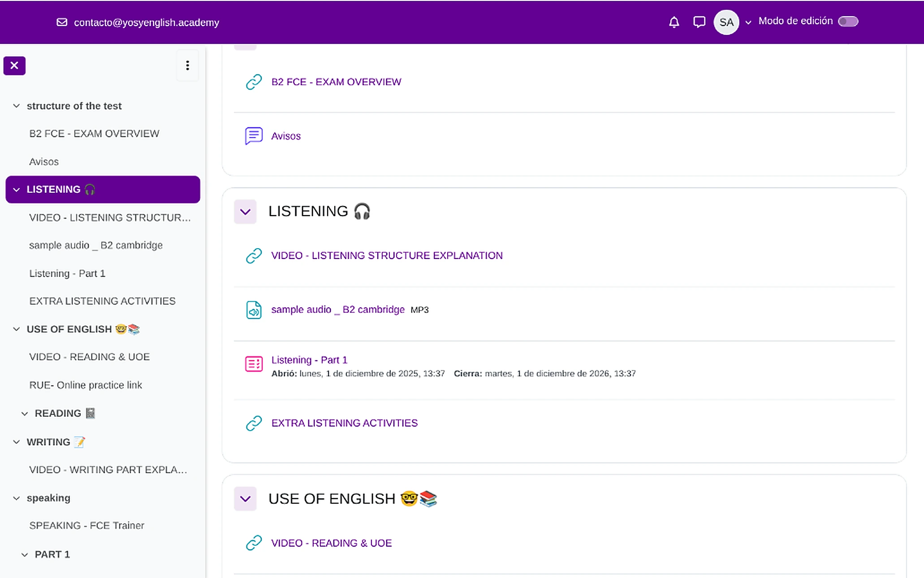This screenshot has height=578, width=924.
Task: Click the audio file icon for sample audio
Action: (x=254, y=310)
